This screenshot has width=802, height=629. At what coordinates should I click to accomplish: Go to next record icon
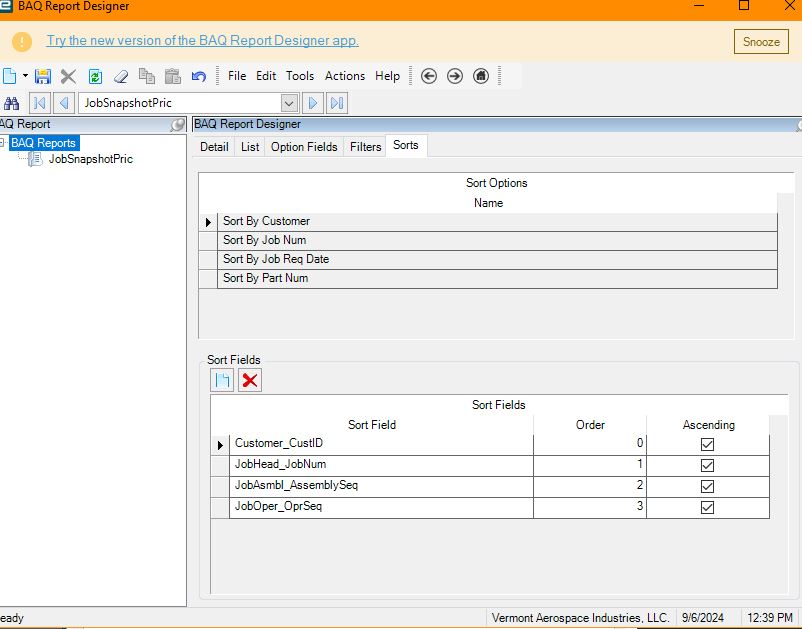313,103
